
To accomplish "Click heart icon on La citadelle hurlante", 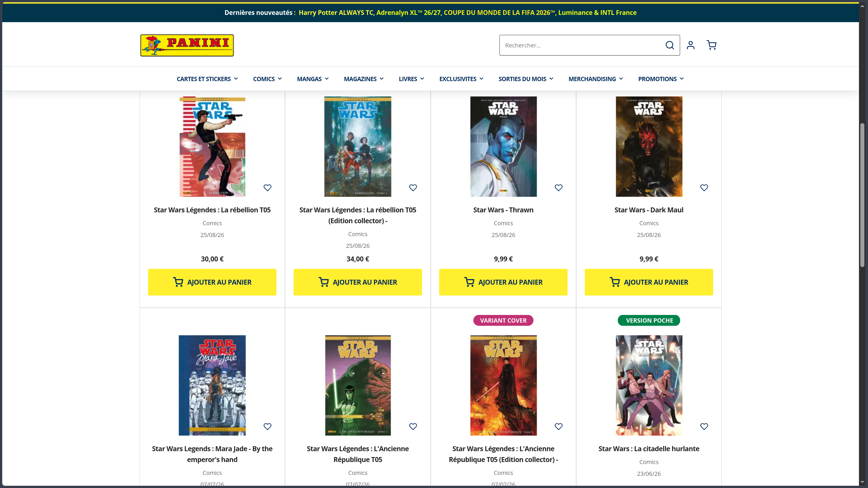I will [704, 426].
